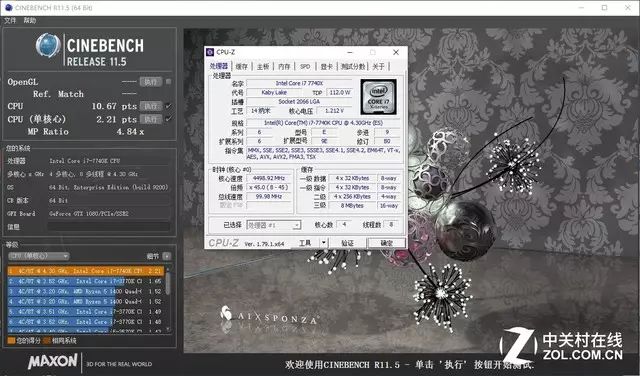Click the Socket 2066 LGA field
The width and height of the screenshot is (640, 376).
(x=299, y=102)
